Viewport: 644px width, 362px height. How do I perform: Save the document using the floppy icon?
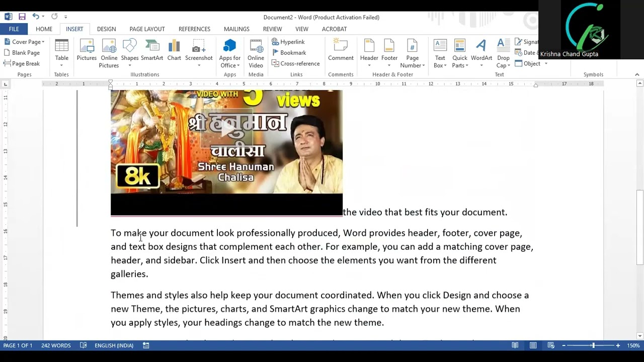[x=22, y=17]
